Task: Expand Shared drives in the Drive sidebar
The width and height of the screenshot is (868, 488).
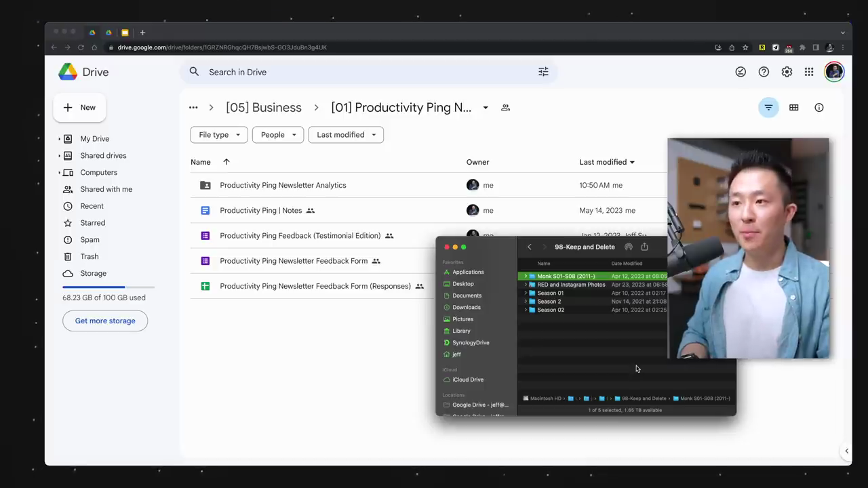Action: click(x=59, y=156)
